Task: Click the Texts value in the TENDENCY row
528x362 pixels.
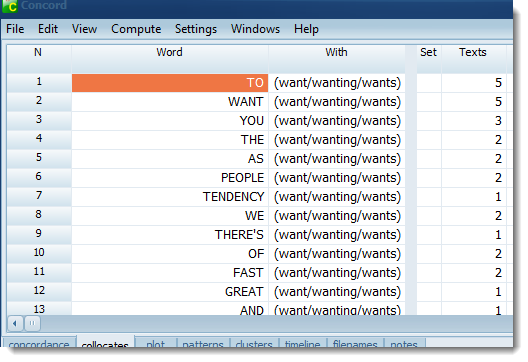Action: (474, 197)
